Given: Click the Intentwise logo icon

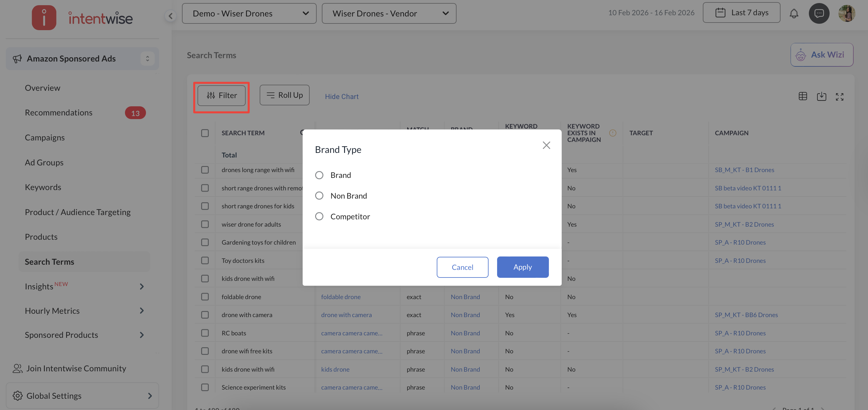Looking at the screenshot, I should (x=44, y=18).
